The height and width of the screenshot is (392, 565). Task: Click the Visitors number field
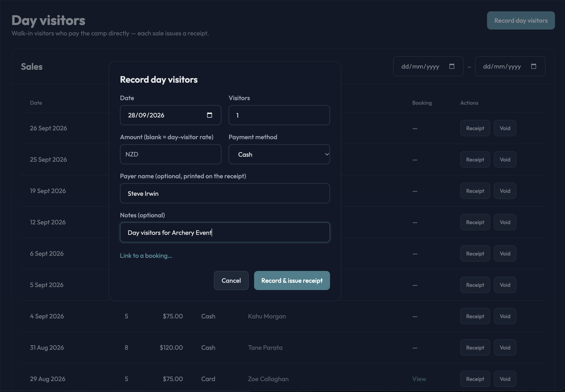coord(279,115)
